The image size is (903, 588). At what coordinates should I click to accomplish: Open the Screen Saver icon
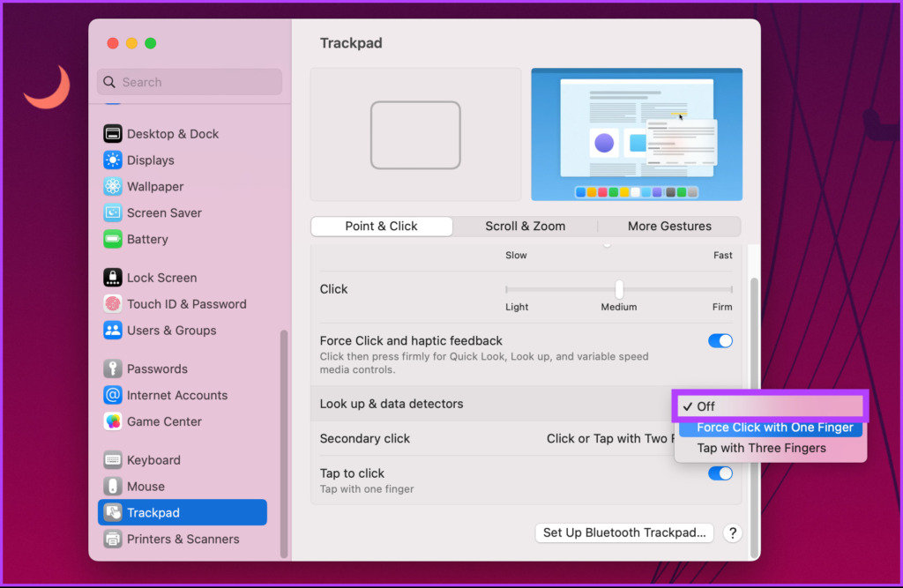coord(112,213)
